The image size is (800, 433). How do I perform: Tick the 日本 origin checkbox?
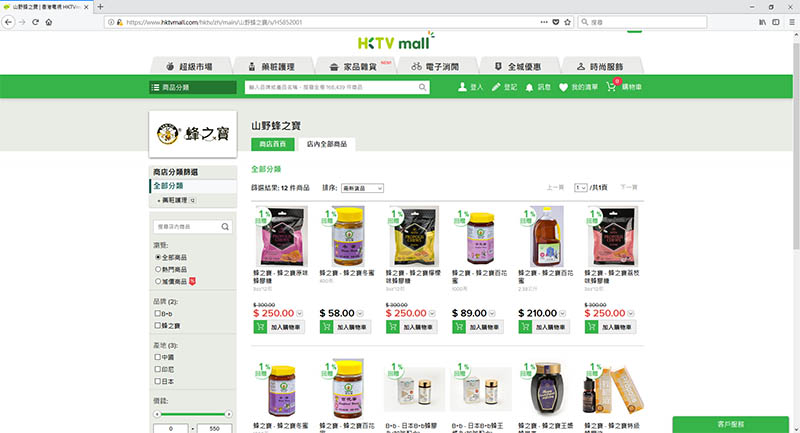pos(156,379)
